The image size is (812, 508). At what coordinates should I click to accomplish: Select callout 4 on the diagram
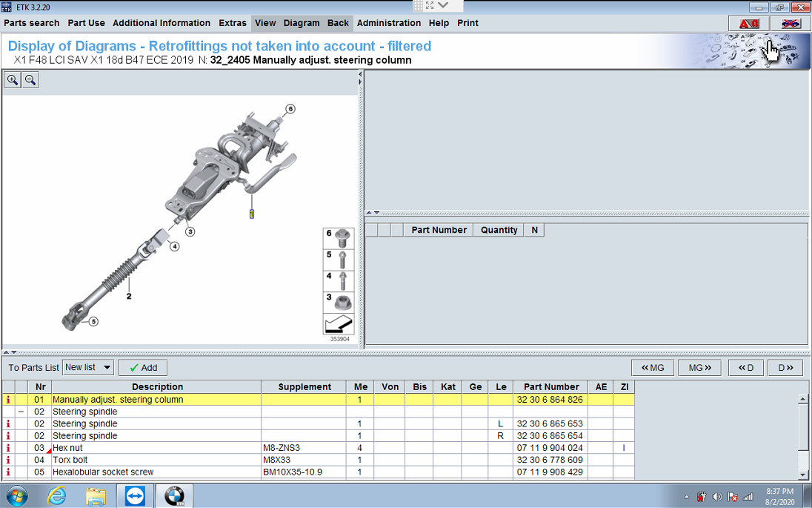pyautogui.click(x=175, y=246)
